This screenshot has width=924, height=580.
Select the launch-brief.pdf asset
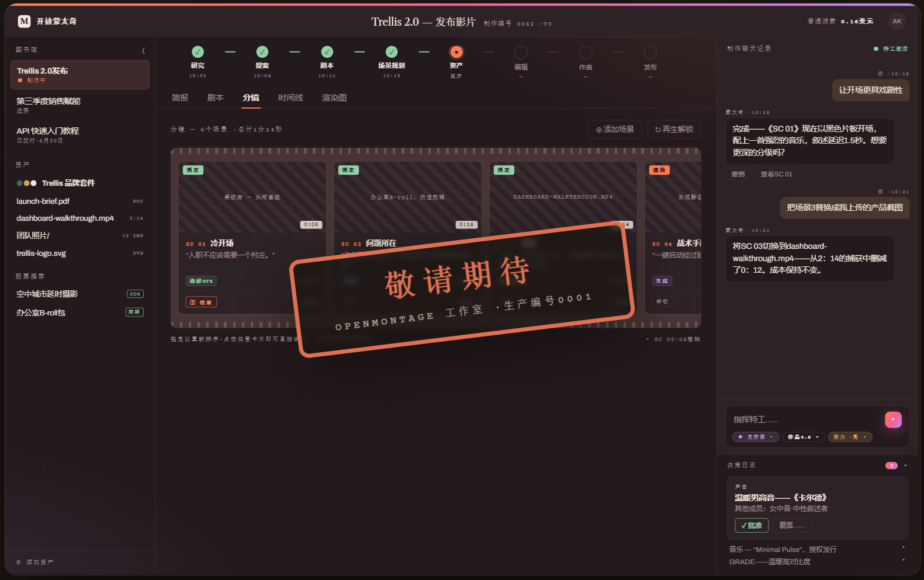[x=80, y=202]
